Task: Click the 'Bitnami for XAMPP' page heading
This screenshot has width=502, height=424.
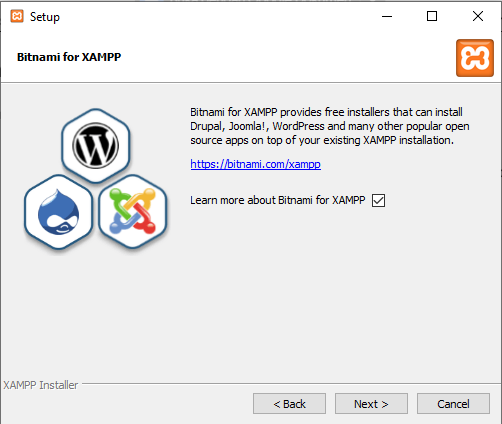Action: click(69, 57)
